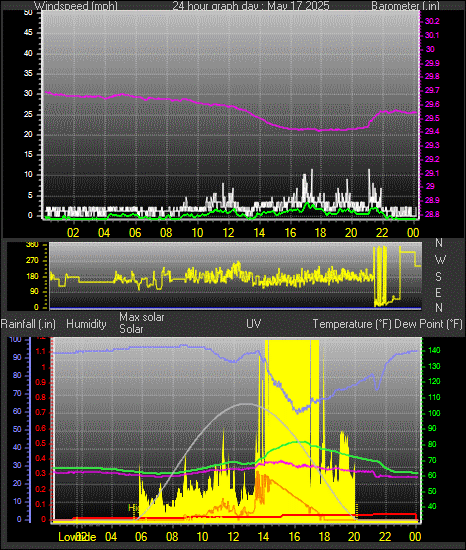Click the E compass label on direction graph
This screenshot has height=550, width=466.
[438, 292]
